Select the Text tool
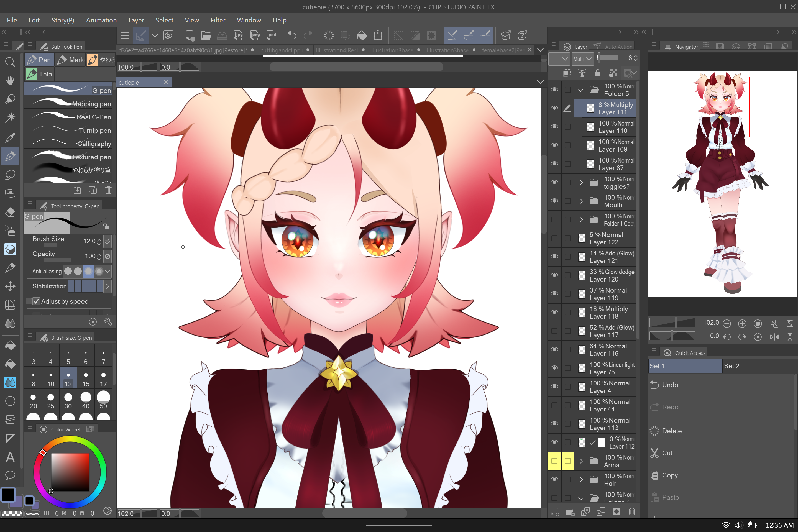 [10, 457]
